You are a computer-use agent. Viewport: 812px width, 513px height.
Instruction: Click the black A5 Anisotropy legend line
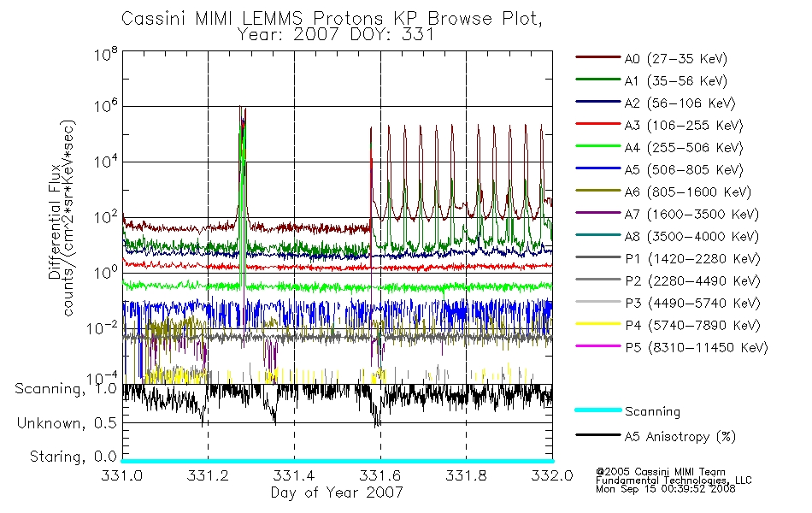point(597,435)
